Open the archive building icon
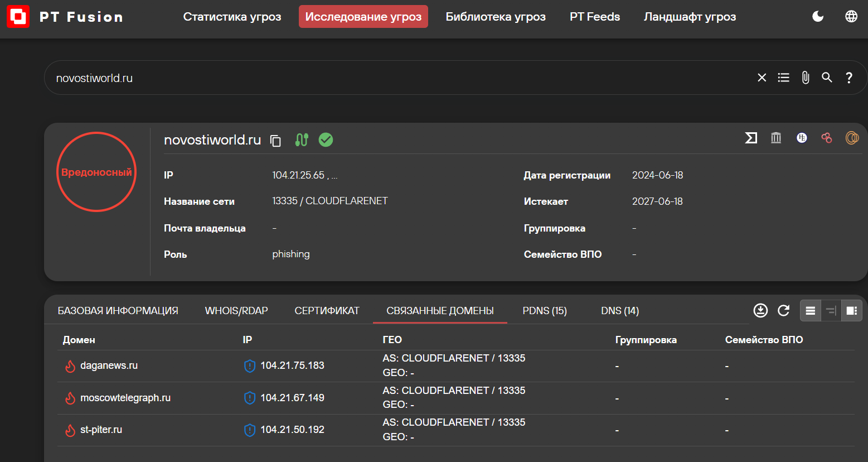The height and width of the screenshot is (462, 868). click(776, 138)
